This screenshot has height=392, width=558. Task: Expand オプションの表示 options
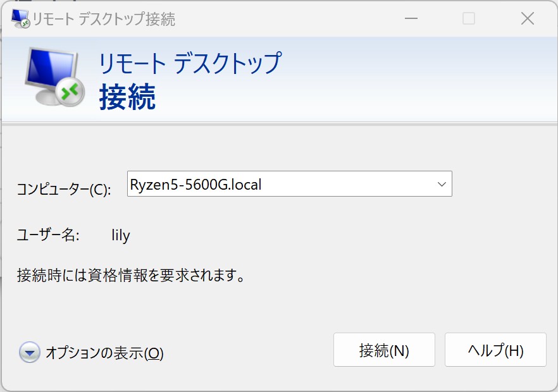(x=91, y=353)
